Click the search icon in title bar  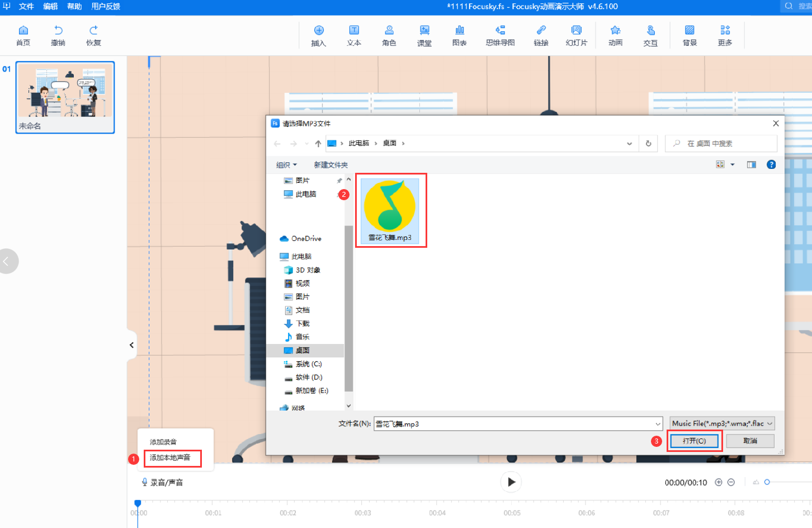(x=789, y=6)
